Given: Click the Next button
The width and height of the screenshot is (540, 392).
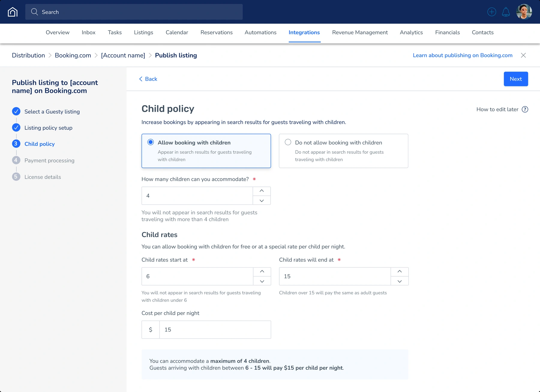Looking at the screenshot, I should pos(516,79).
